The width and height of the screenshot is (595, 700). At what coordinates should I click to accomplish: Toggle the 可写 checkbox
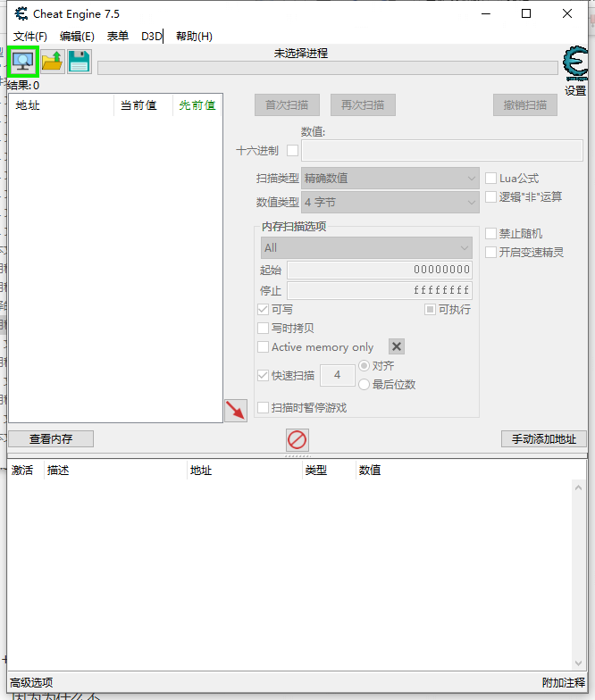(263, 309)
